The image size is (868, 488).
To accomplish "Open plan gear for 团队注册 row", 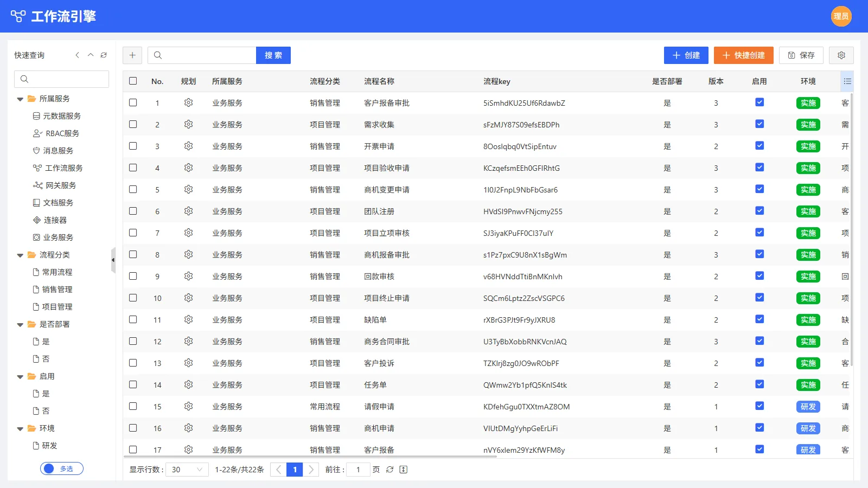I will pos(188,211).
